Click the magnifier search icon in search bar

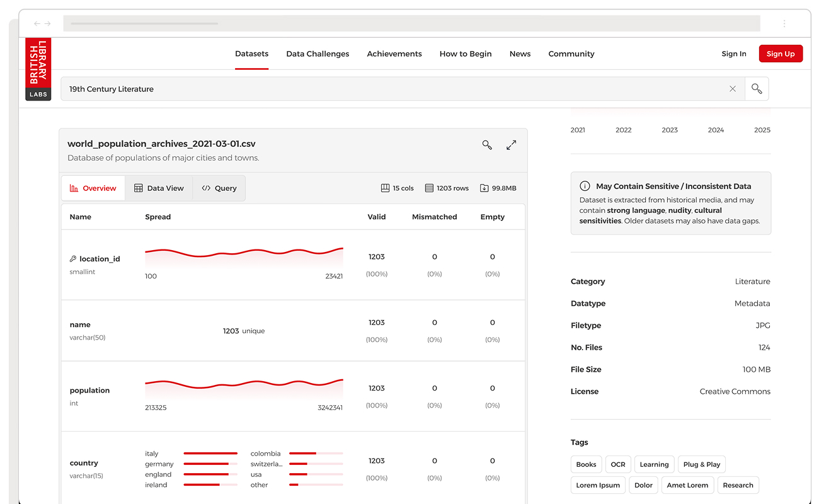[757, 89]
